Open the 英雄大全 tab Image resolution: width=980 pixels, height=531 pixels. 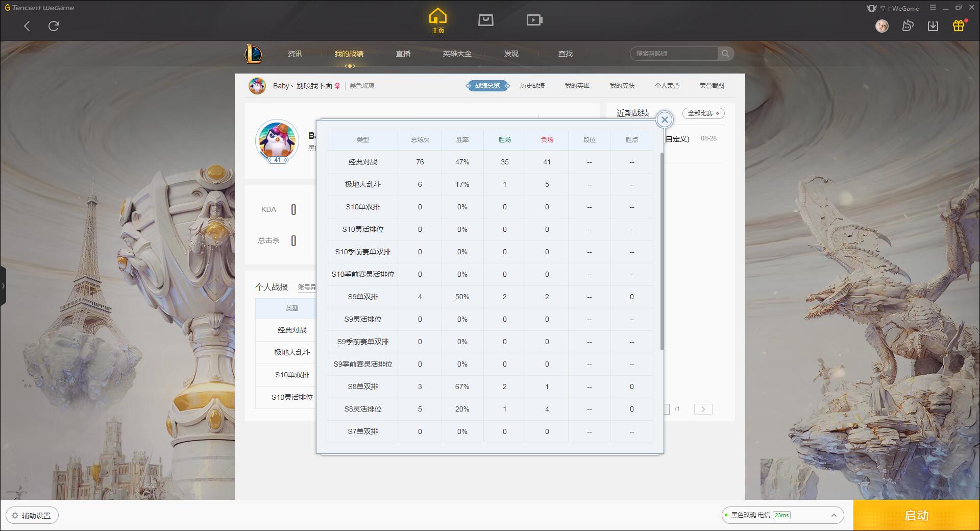point(457,54)
